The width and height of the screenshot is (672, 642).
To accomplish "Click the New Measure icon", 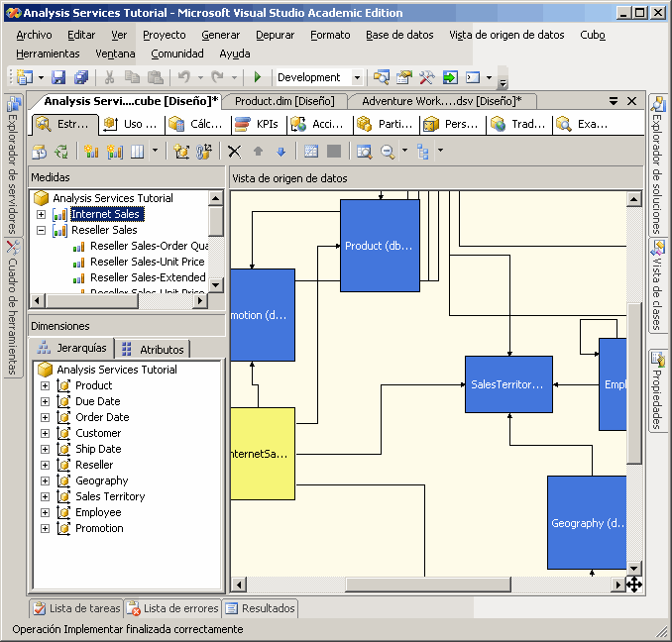I will [91, 152].
